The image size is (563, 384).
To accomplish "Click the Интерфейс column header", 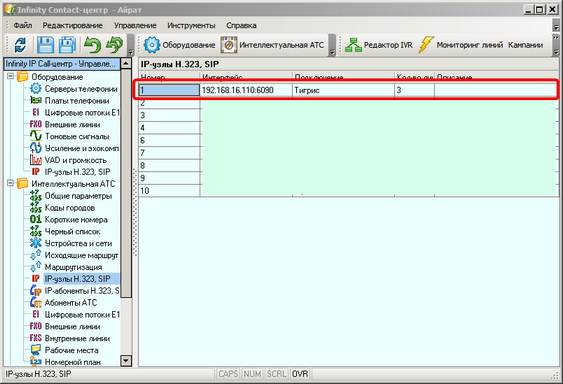I will point(246,77).
